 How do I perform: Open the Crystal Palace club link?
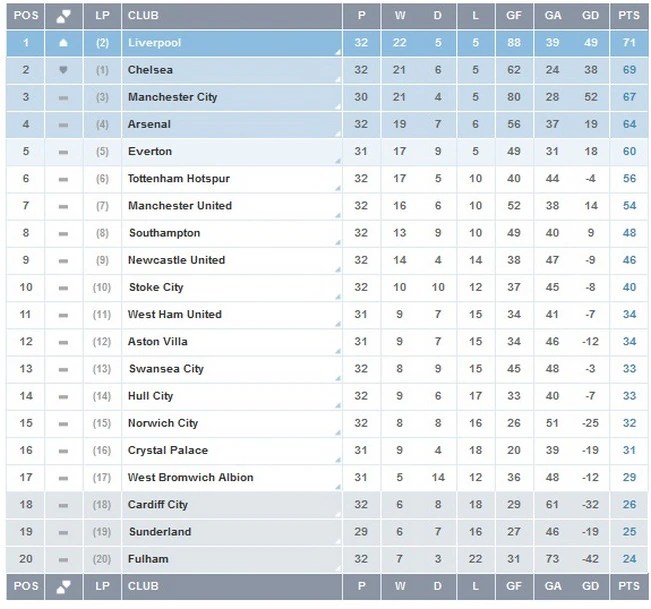pyautogui.click(x=167, y=450)
